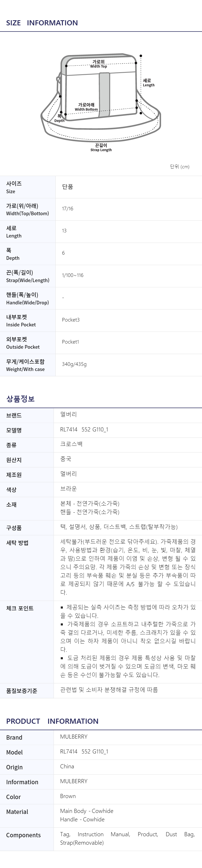Click the Width Bottom label on diagram
The width and height of the screenshot is (202, 868).
click(x=86, y=107)
